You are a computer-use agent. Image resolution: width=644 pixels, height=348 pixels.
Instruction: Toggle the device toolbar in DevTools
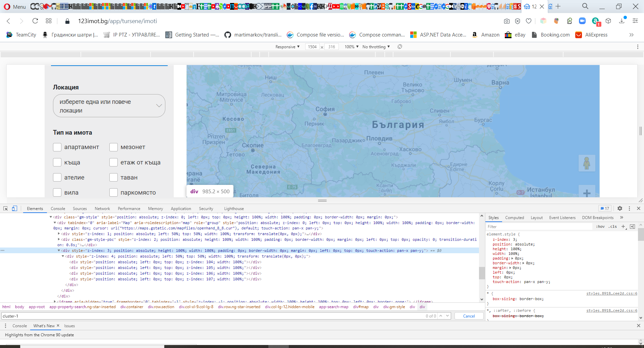point(14,208)
